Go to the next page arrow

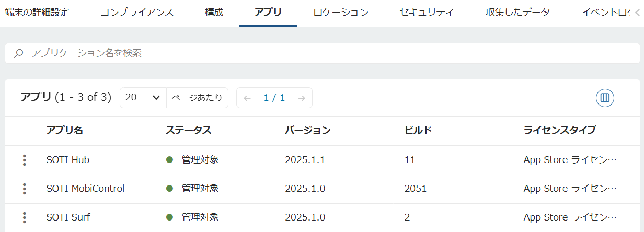[x=302, y=98]
